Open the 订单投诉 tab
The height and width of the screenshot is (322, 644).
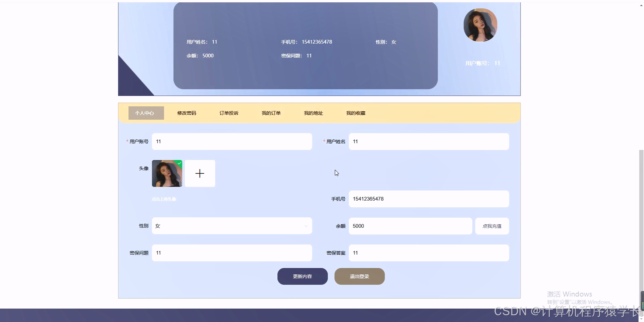(229, 113)
